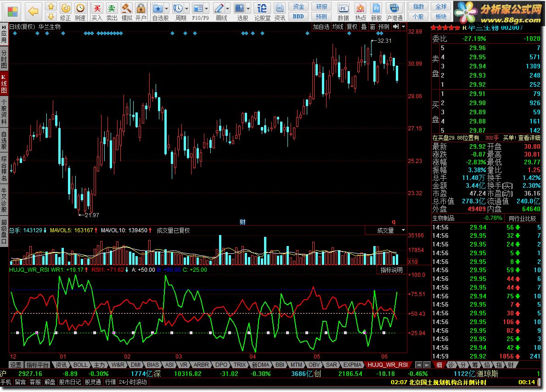Image resolution: width=546 pixels, height=392 pixels.
Task: Toggle 均线 moving averages on chart
Action: (x=338, y=27)
